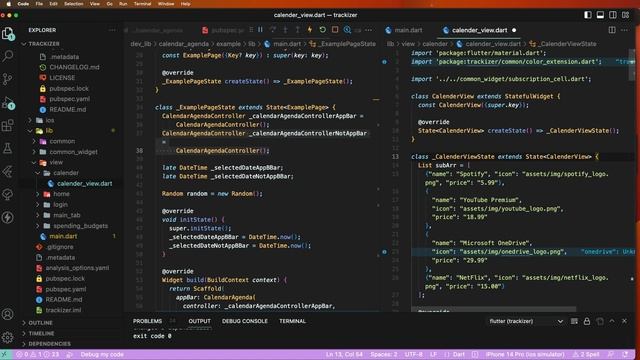Open analysis_options.yaml file

(77, 268)
